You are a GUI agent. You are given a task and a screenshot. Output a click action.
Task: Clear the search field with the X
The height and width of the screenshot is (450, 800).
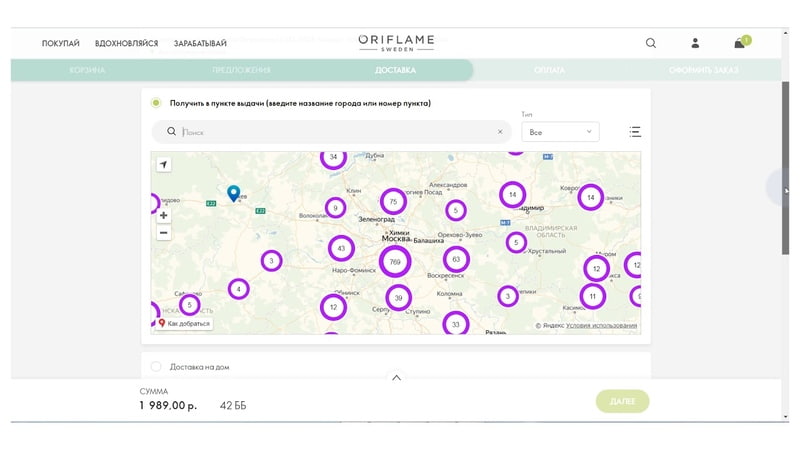(x=500, y=132)
